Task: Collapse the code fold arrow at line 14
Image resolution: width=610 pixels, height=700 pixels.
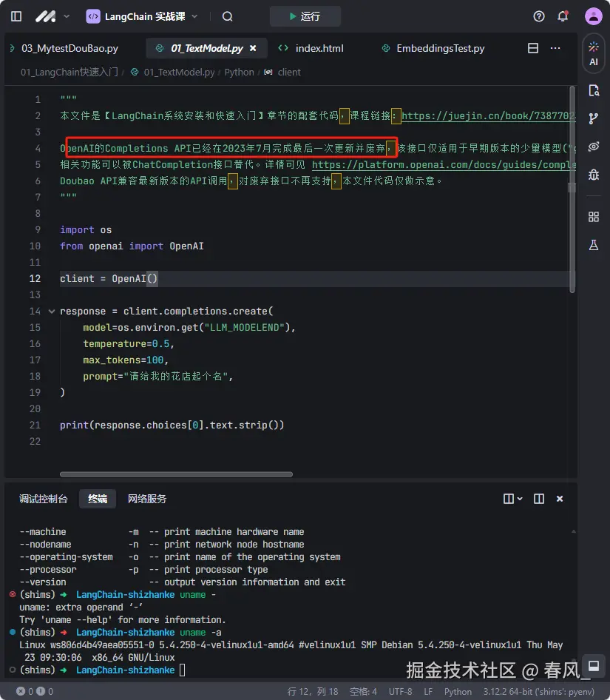Action: point(52,312)
